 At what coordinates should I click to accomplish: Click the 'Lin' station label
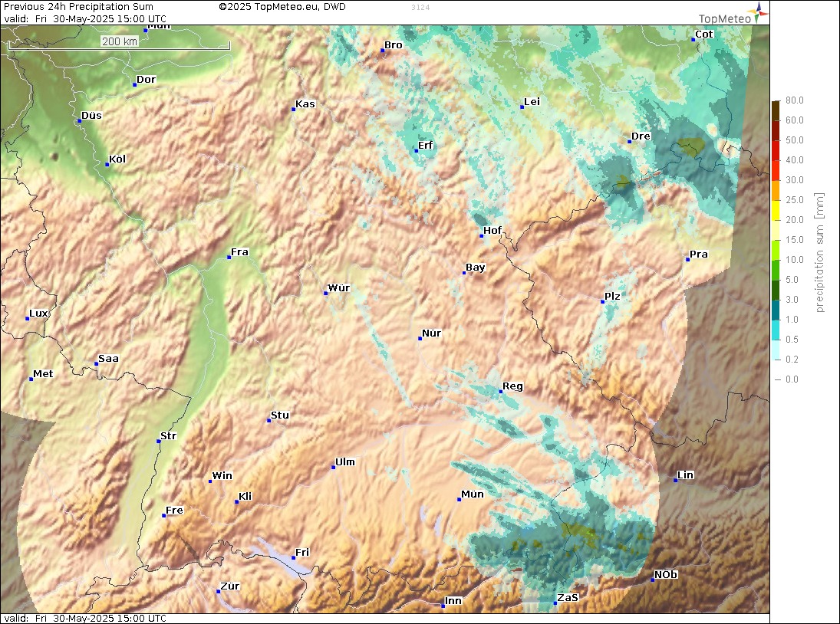click(x=686, y=475)
